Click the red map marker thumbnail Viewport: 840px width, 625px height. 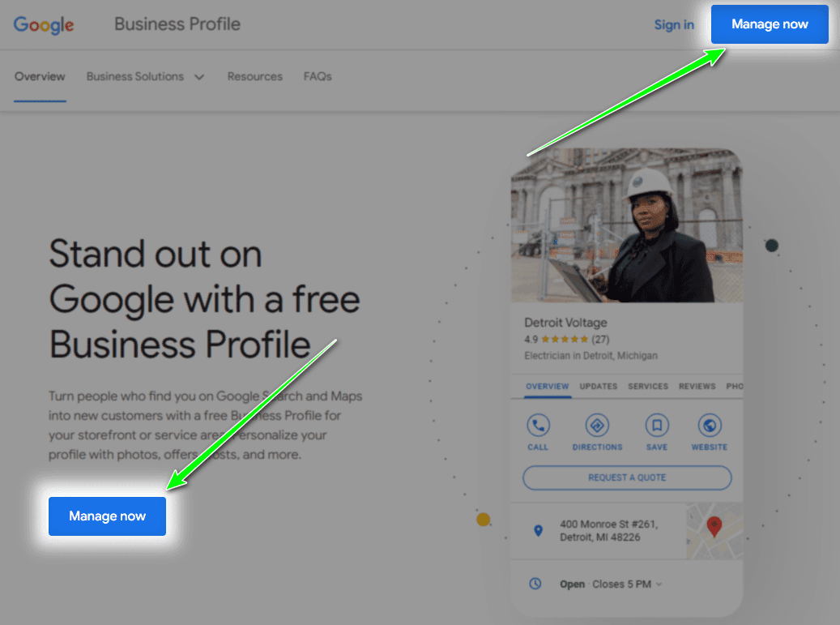714,531
